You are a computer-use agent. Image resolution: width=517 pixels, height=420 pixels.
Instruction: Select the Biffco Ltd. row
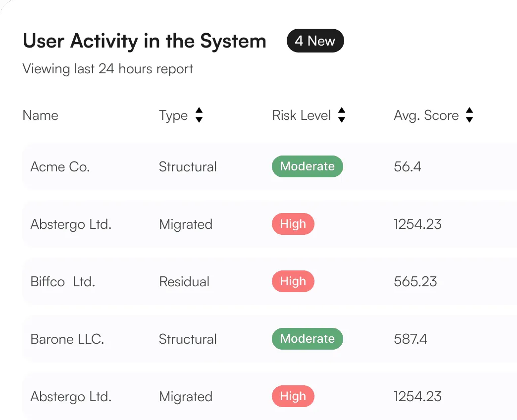(149, 281)
